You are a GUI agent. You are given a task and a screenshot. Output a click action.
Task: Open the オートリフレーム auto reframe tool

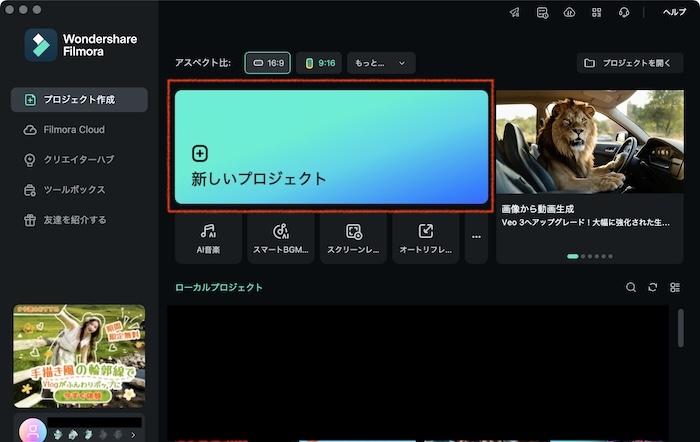click(x=426, y=238)
